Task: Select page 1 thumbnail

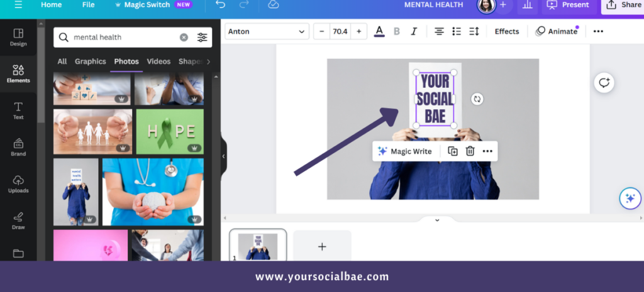Action: [258, 246]
